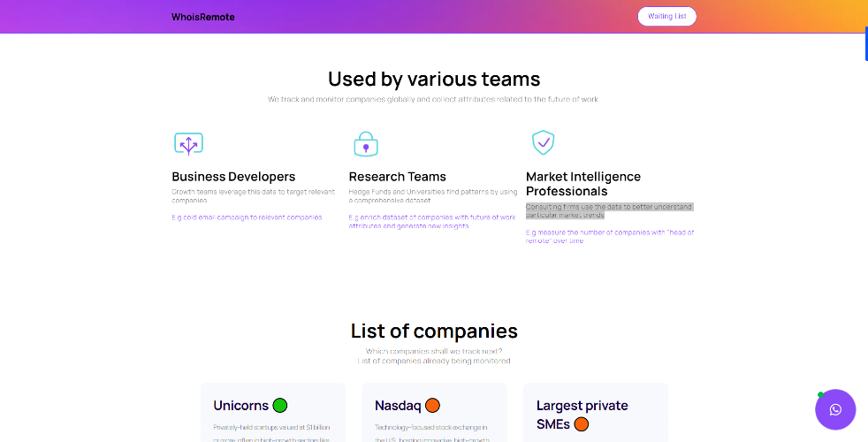Click the Market Intelligence shield checkmark icon
The height and width of the screenshot is (442, 868).
543,142
